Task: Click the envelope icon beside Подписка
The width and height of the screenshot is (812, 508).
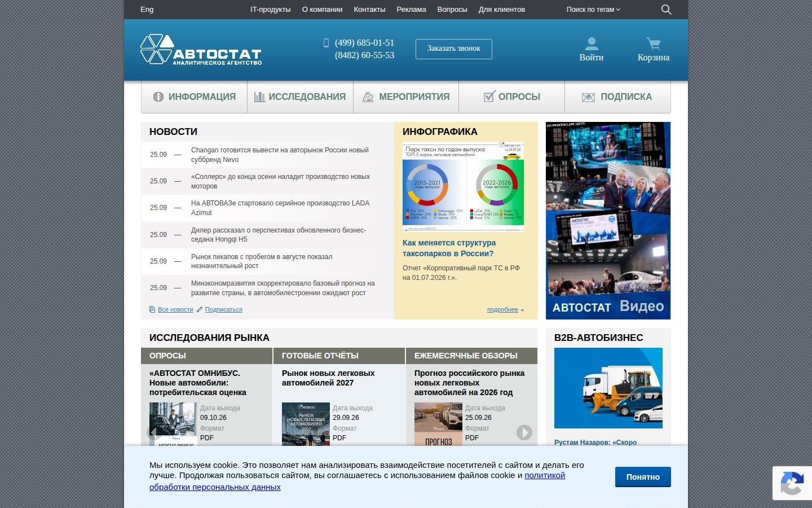Action: (x=588, y=97)
